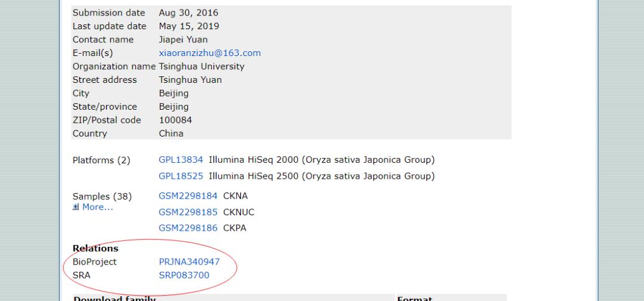Open the xiaoranzizhu@163.com email link
Viewport: 644px width, 301px height.
point(209,53)
